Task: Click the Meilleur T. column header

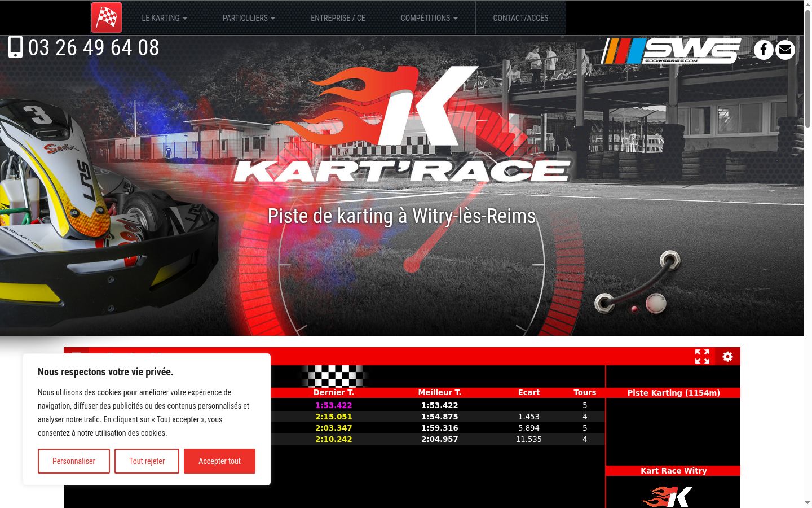Action: click(x=440, y=392)
